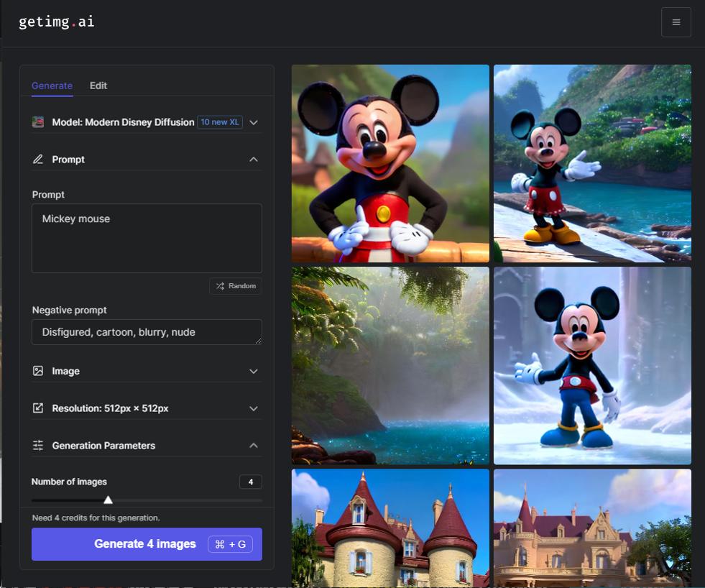Adjust the Number of images slider
The image size is (705, 588).
coord(109,497)
